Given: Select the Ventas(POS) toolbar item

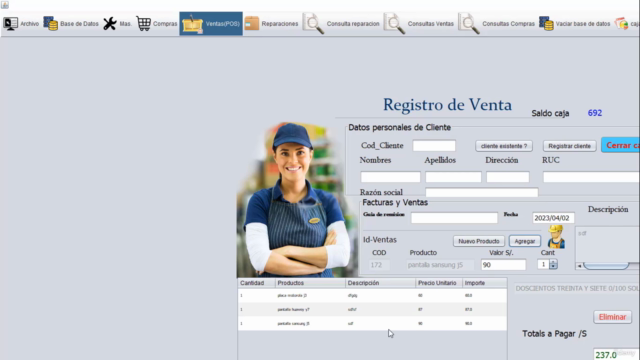Looking at the screenshot, I should pos(211,24).
